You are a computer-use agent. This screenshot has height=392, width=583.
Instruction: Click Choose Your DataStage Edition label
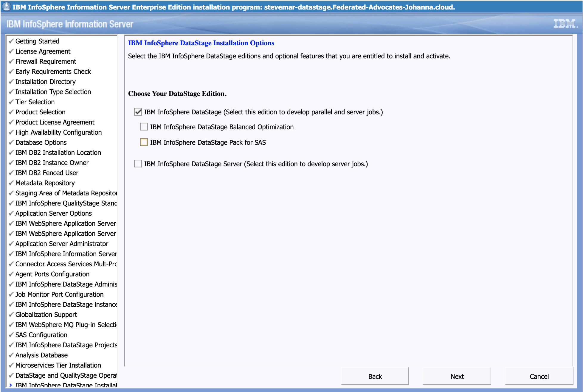(x=177, y=94)
